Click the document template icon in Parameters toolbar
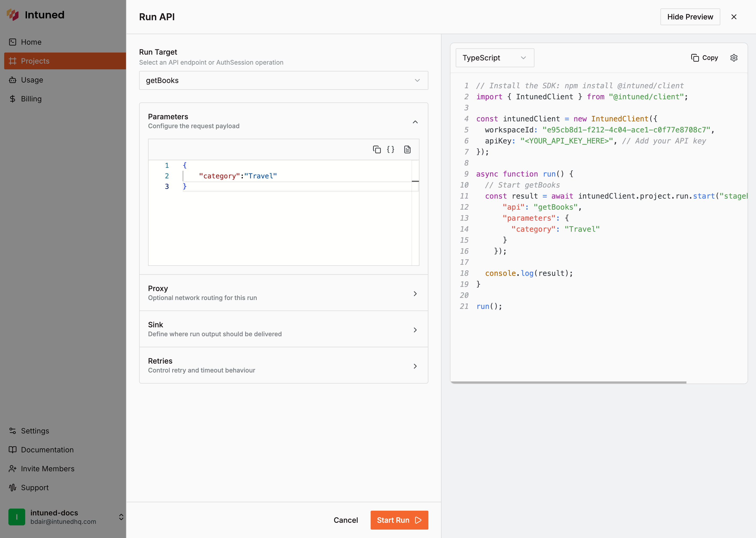Image resolution: width=756 pixels, height=538 pixels. [407, 149]
